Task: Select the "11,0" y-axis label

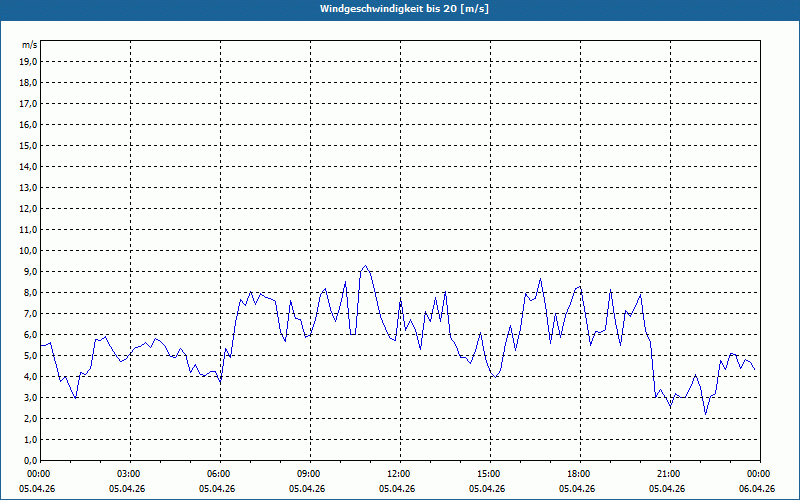Action: (28, 230)
